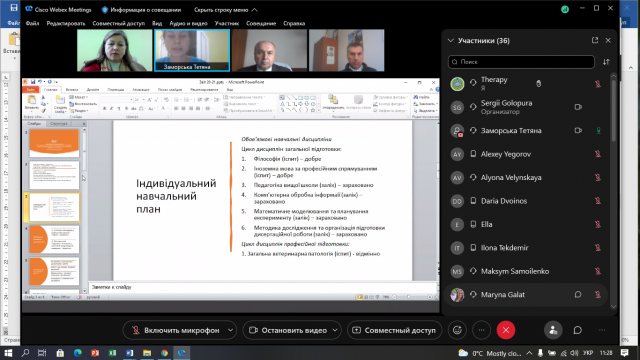Image resolution: width=640 pixels, height=360 pixels.
Task: Click the muted mic icon for Maksym Samoilenko
Action: pyautogui.click(x=598, y=271)
